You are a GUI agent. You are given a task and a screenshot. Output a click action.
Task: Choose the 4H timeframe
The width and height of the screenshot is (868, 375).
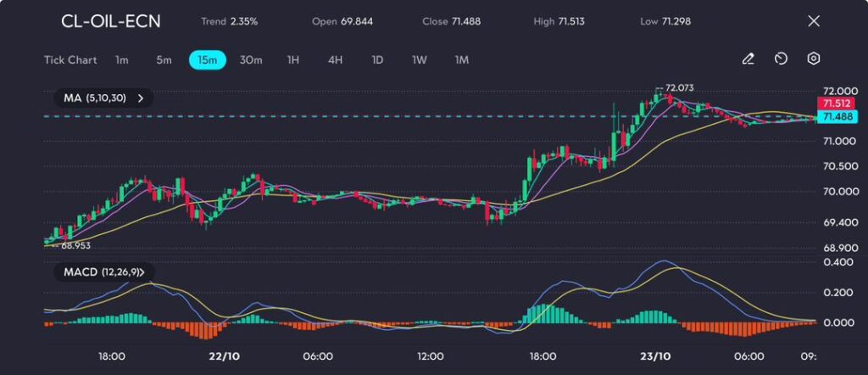coord(335,60)
